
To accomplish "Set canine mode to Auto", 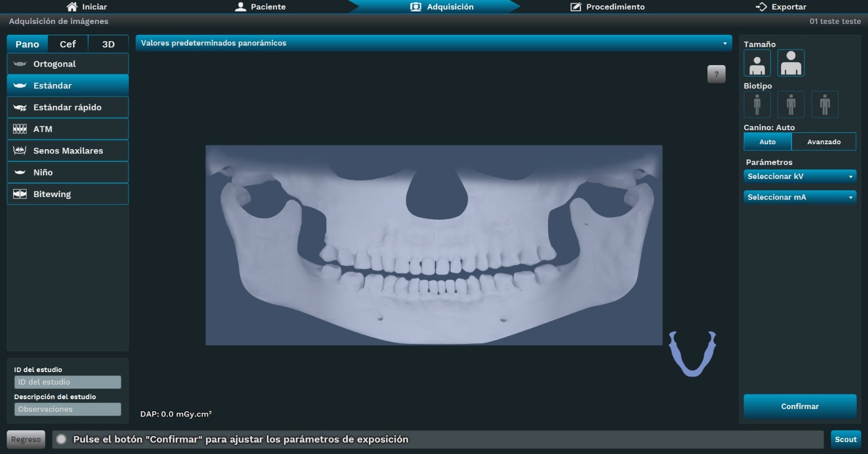I will click(767, 142).
